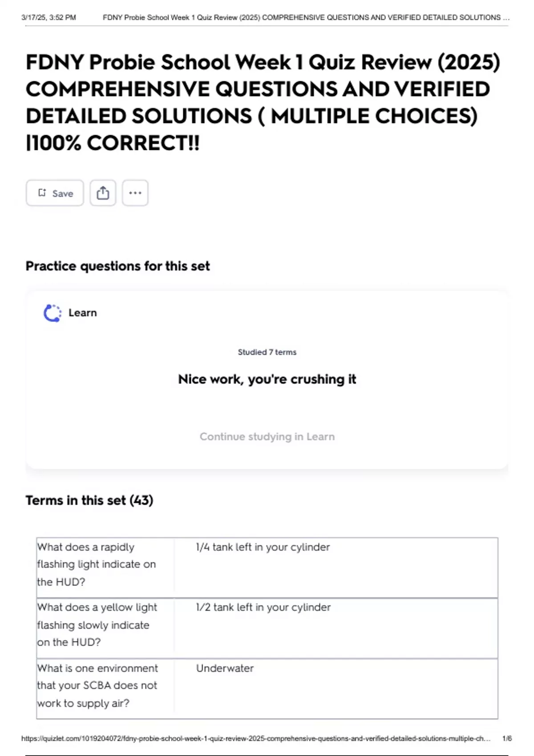Select the yellow light flashing slowly question

tap(97, 625)
